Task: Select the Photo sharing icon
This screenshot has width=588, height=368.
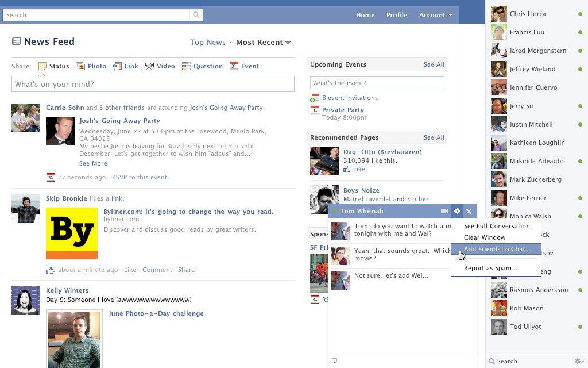Action: click(x=80, y=66)
